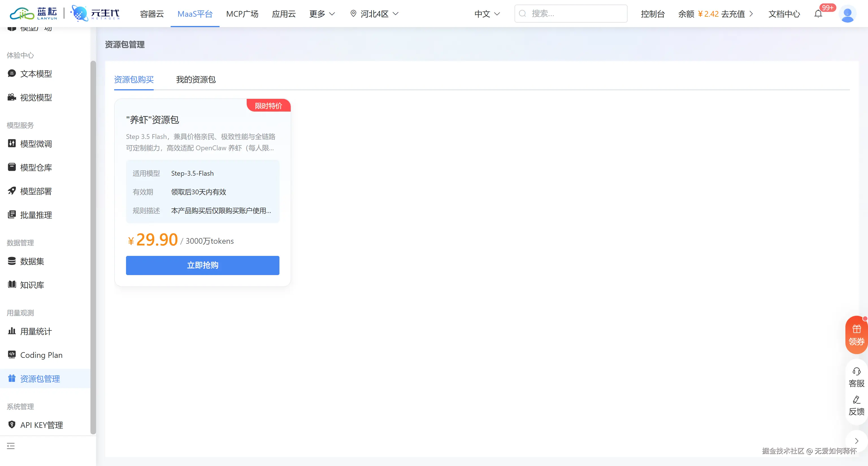
Task: Switch to the MCP广场 section
Action: [242, 14]
